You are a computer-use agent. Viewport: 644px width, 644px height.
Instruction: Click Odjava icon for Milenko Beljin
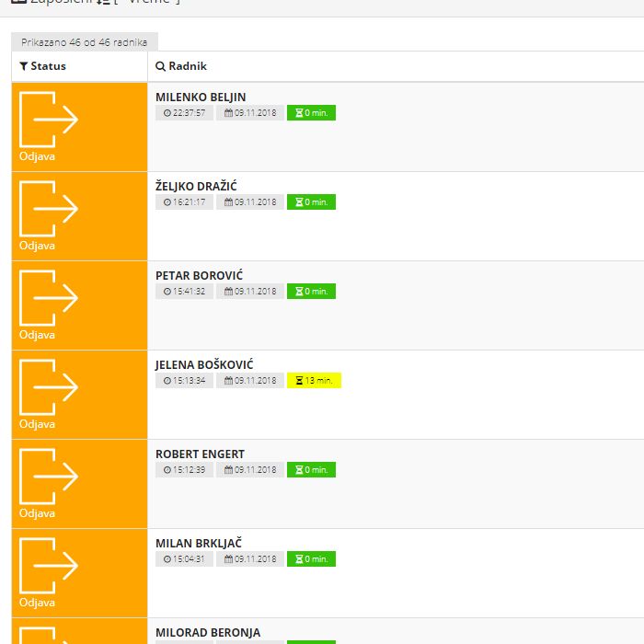click(x=49, y=120)
